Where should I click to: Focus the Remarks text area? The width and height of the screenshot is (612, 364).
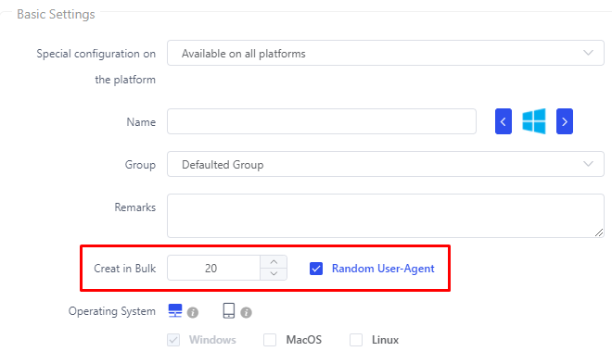(386, 216)
